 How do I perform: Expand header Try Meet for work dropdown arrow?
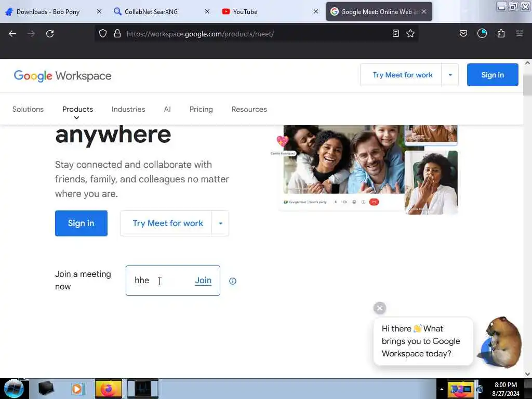click(450, 75)
